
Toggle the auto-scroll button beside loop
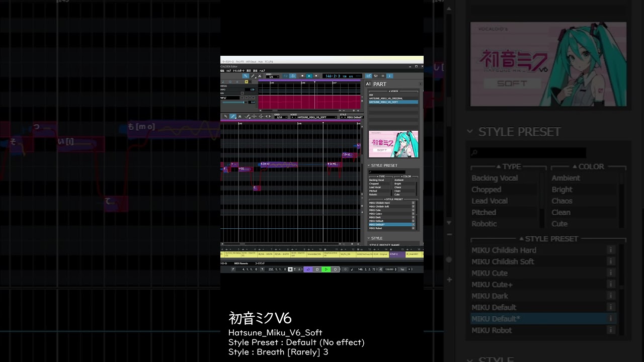click(x=293, y=76)
